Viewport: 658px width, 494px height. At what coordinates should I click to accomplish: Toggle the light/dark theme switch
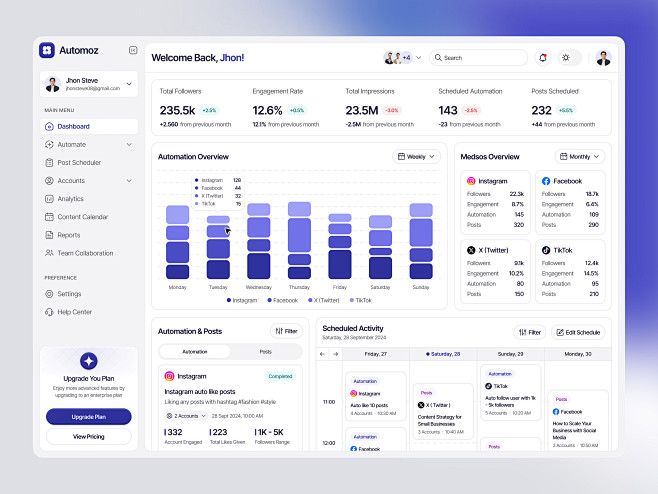[568, 58]
